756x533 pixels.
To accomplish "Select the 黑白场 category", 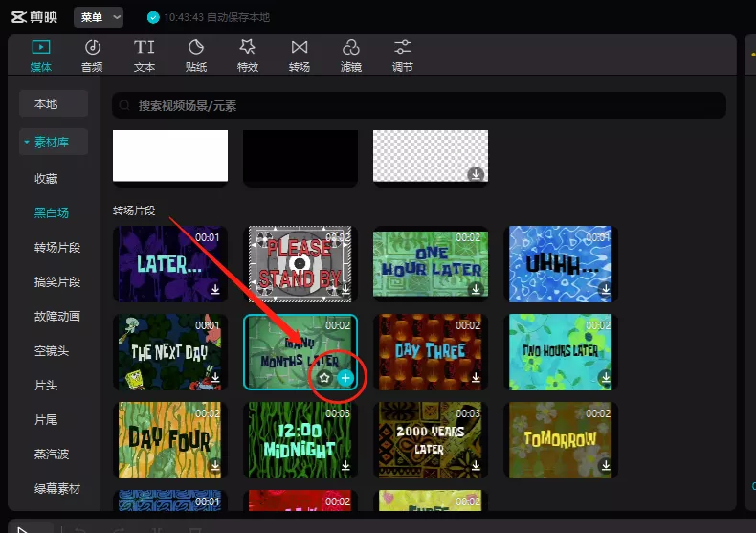I will click(52, 213).
